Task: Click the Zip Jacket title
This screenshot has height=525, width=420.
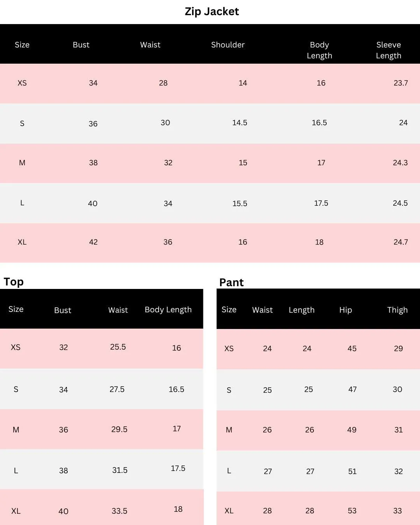Action: pos(212,12)
